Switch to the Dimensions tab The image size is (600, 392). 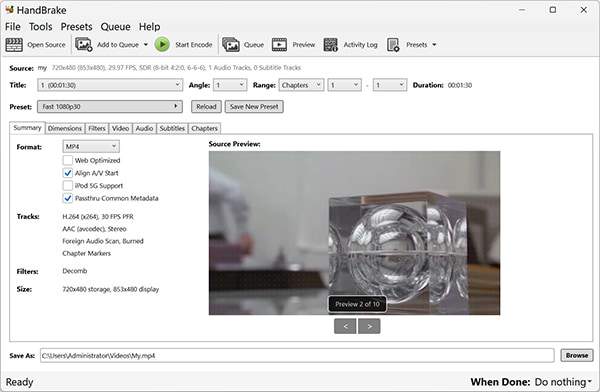point(65,128)
